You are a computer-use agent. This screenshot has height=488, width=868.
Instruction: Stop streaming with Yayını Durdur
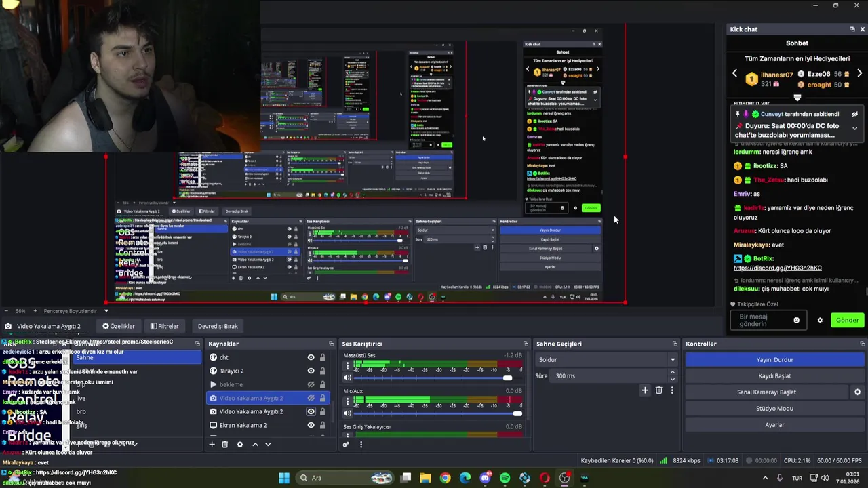click(774, 360)
